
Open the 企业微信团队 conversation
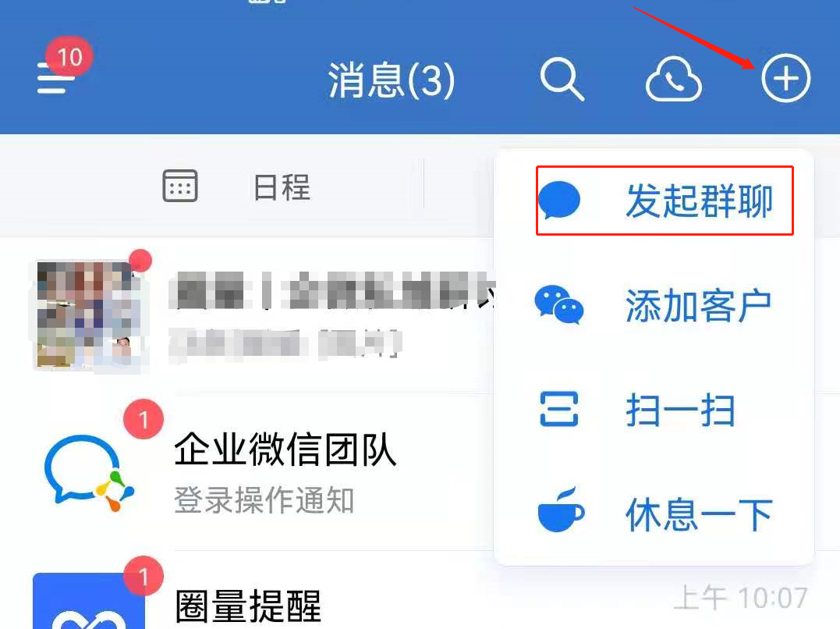click(246, 472)
